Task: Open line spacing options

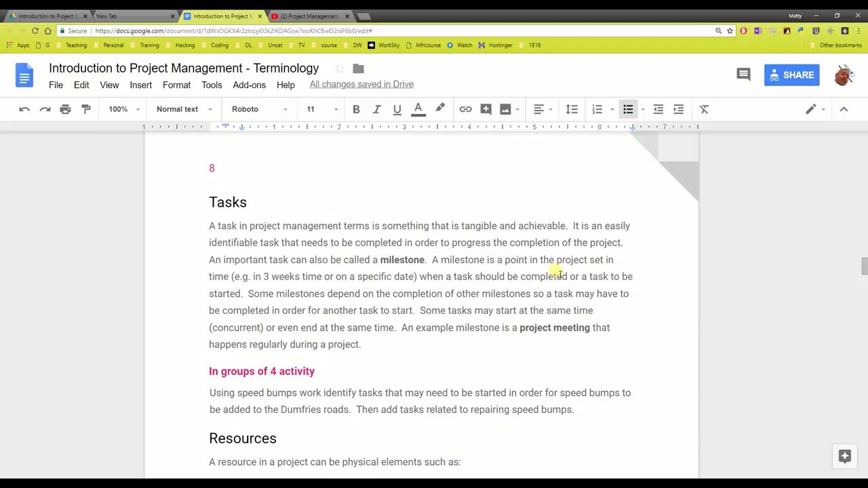Action: point(572,109)
